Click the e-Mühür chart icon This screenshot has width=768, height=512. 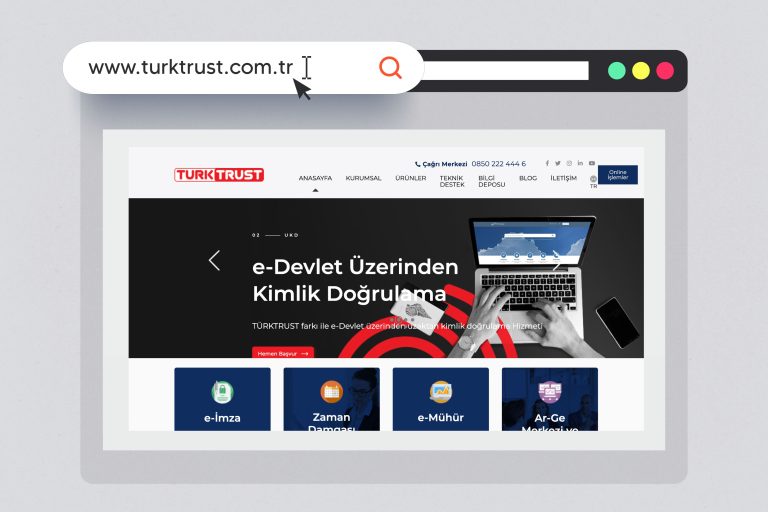coord(441,391)
